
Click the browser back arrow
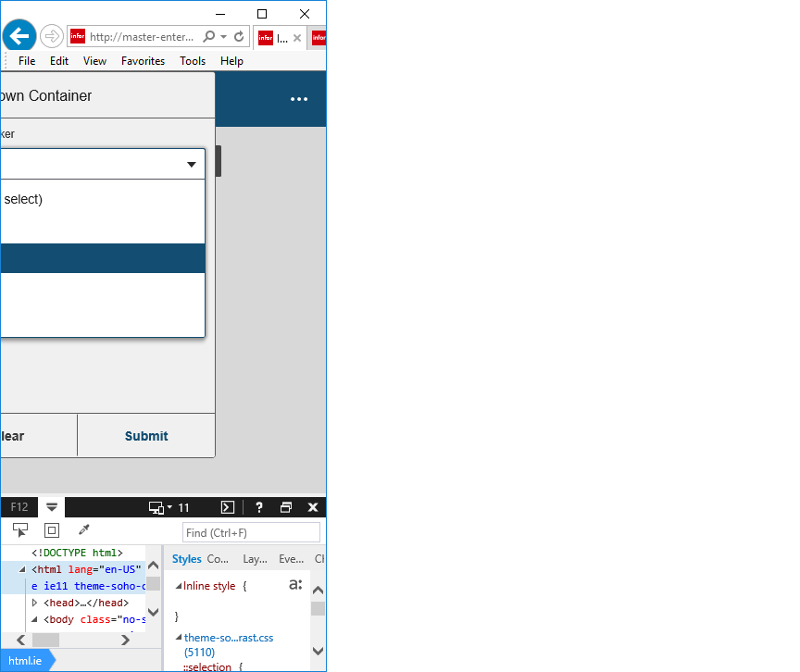coord(19,35)
